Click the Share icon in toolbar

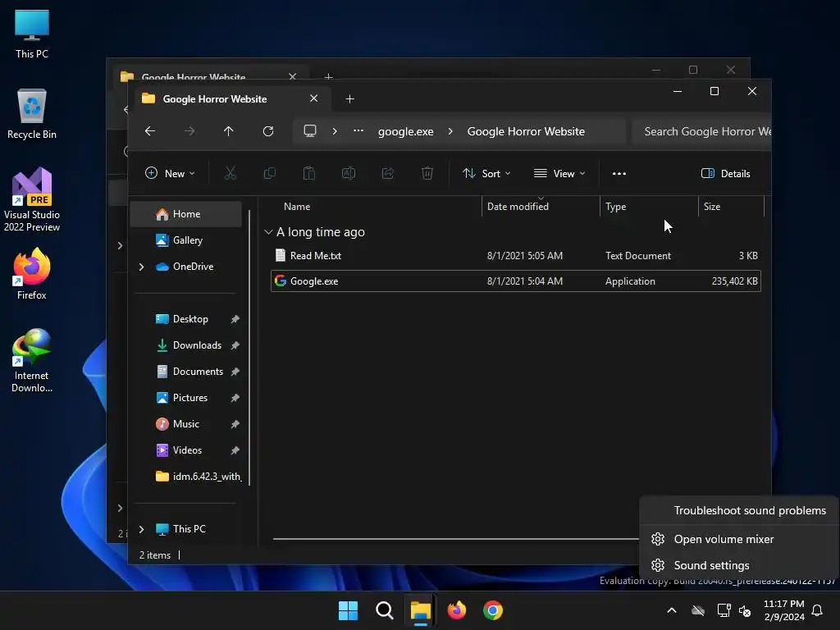tap(388, 173)
